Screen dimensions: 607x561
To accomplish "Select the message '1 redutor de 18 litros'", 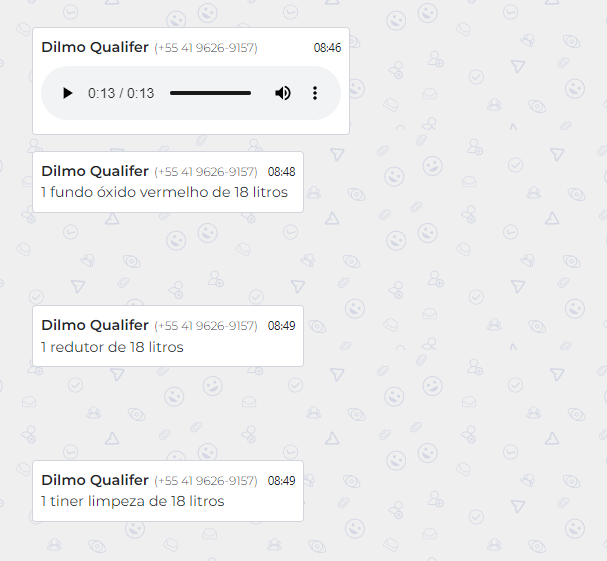I will pyautogui.click(x=112, y=347).
